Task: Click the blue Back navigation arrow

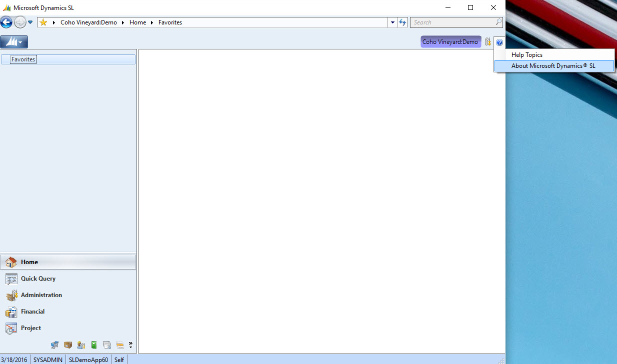Action: (x=6, y=22)
